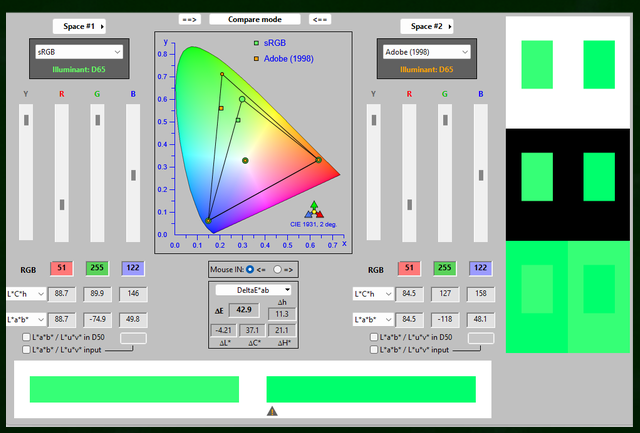Click the white point marker in diagram

pos(245,161)
